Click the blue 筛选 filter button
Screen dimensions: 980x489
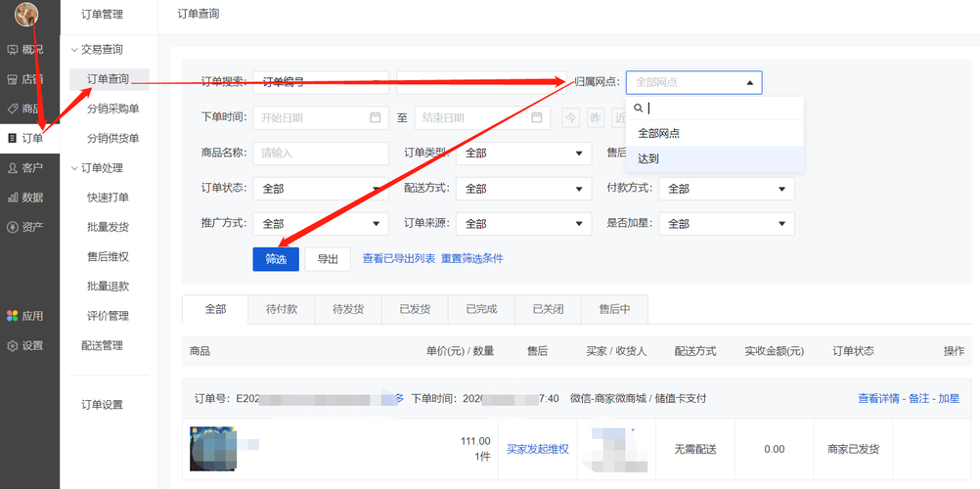pos(276,259)
